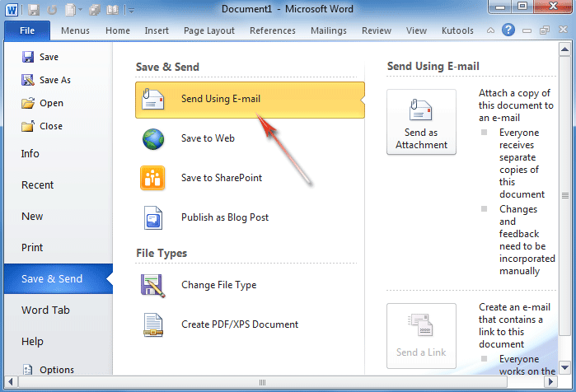Close the document with the ribbon X icon
The width and height of the screenshot is (576, 392).
point(563,30)
